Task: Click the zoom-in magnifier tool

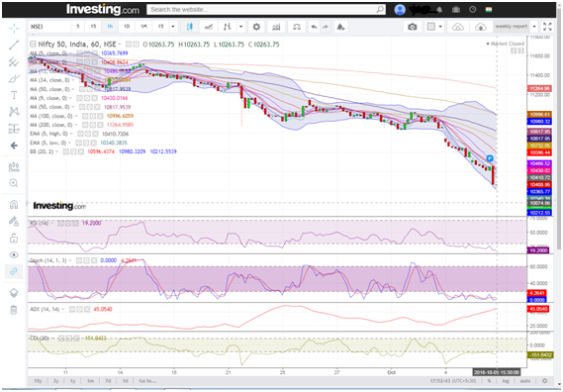Action: click(x=14, y=183)
